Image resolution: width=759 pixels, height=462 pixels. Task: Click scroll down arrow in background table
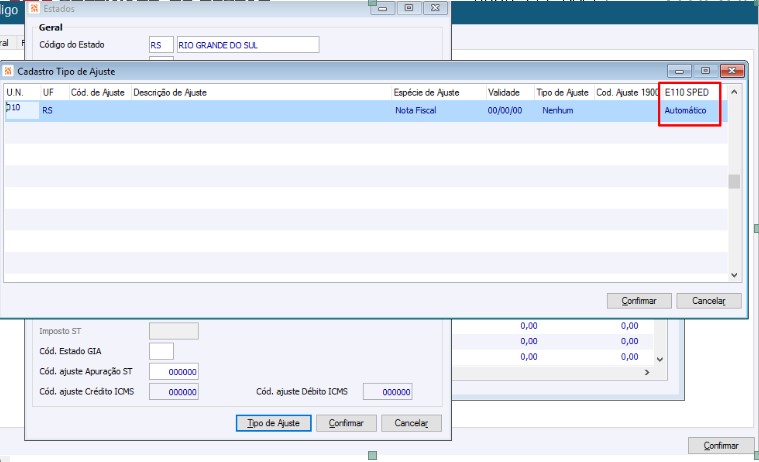659,359
